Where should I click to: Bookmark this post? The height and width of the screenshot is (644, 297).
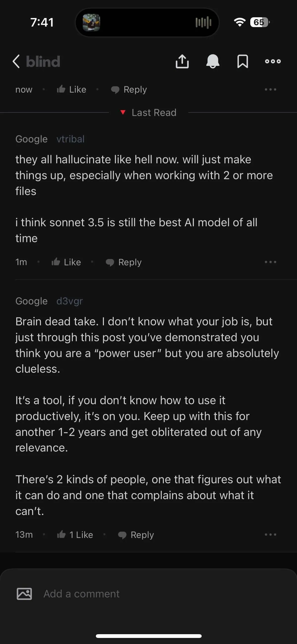(243, 61)
